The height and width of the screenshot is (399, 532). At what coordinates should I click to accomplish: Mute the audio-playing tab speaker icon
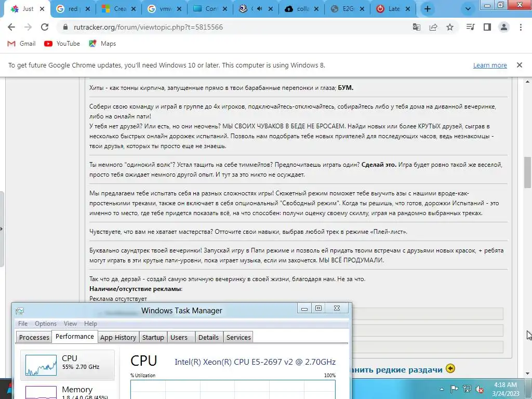tap(260, 9)
